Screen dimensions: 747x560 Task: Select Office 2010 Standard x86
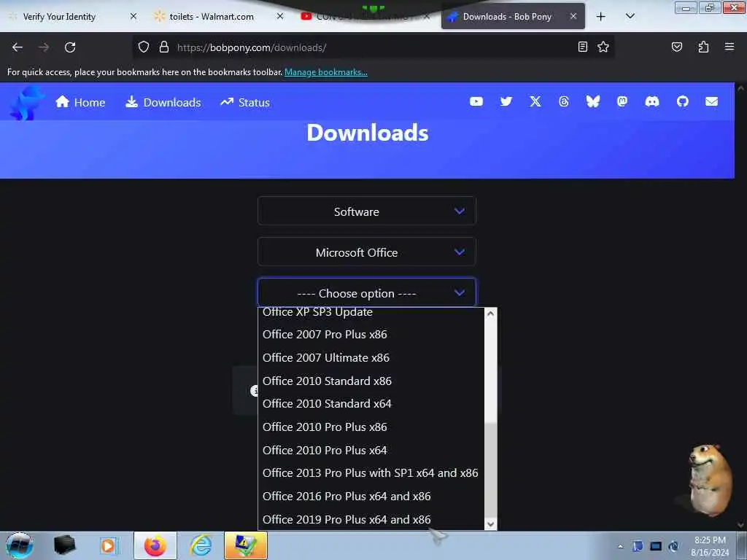tap(371, 381)
